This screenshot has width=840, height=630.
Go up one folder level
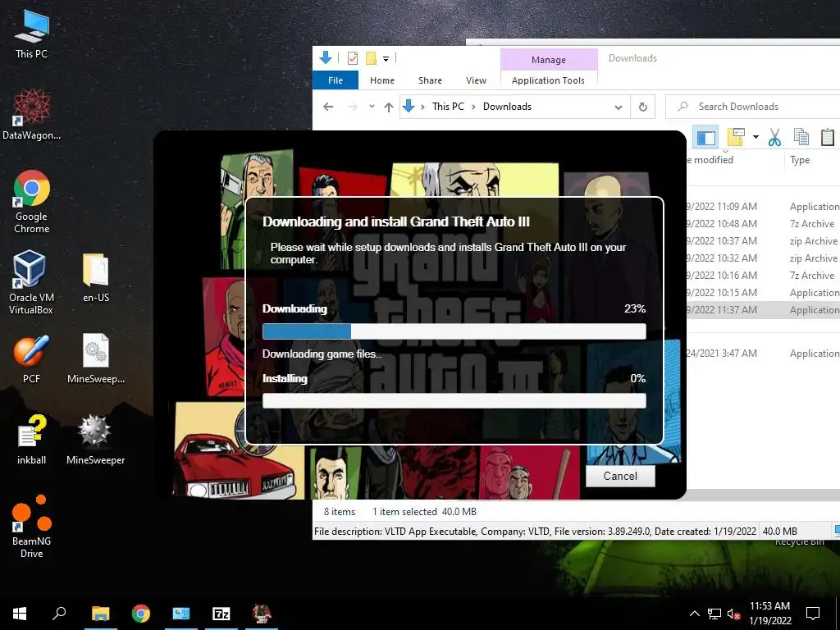(389, 107)
